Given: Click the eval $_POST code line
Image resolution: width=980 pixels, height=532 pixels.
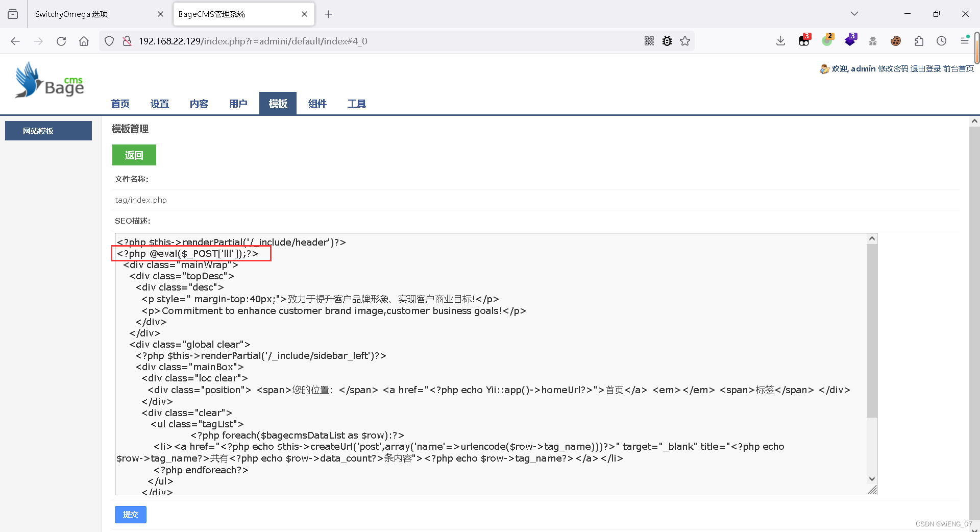Looking at the screenshot, I should [187, 254].
